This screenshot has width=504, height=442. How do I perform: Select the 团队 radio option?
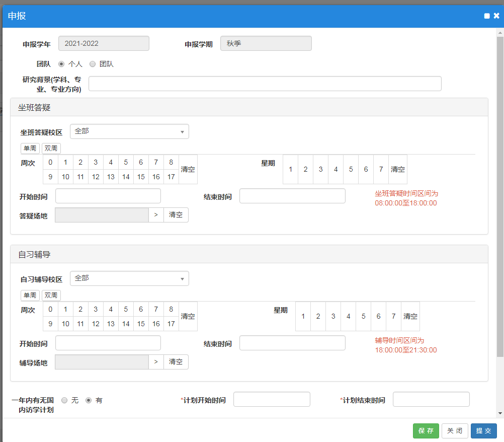[x=93, y=64]
